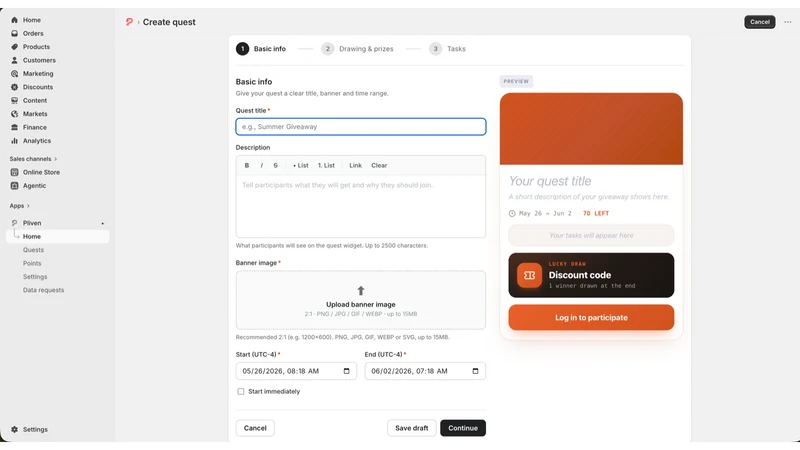
Task: Open Points in Pliven menu
Action: 32,263
